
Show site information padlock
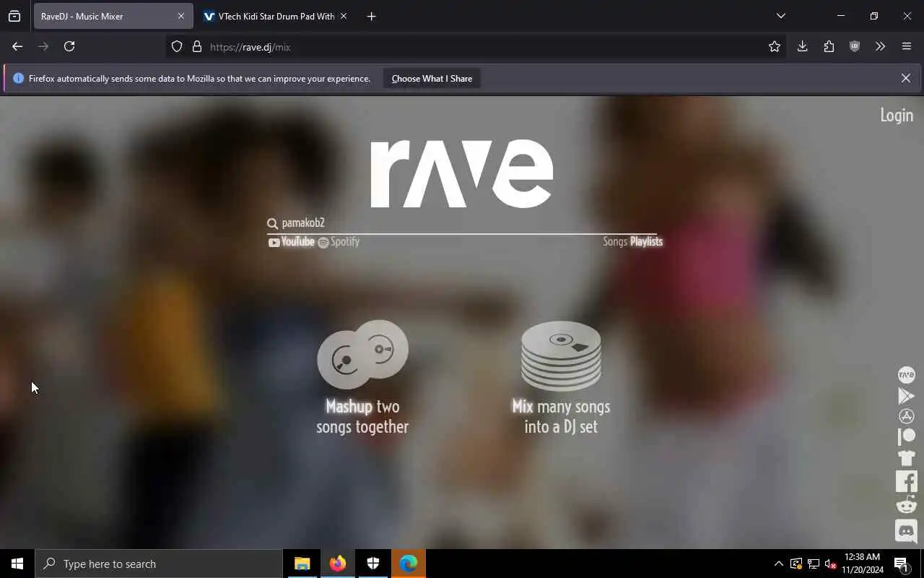pos(196,47)
